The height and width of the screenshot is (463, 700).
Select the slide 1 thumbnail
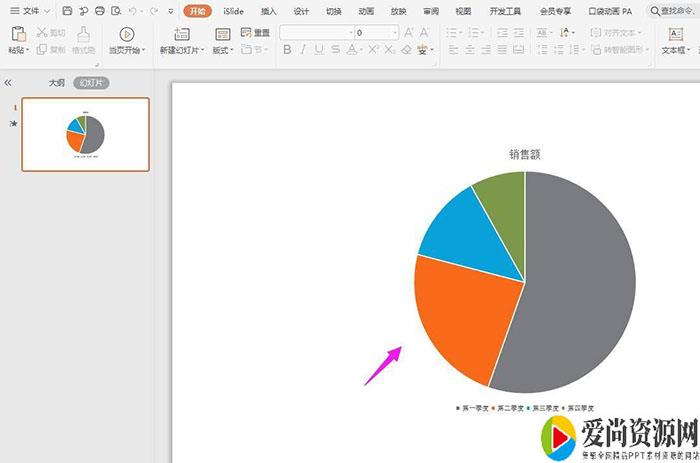(85, 134)
